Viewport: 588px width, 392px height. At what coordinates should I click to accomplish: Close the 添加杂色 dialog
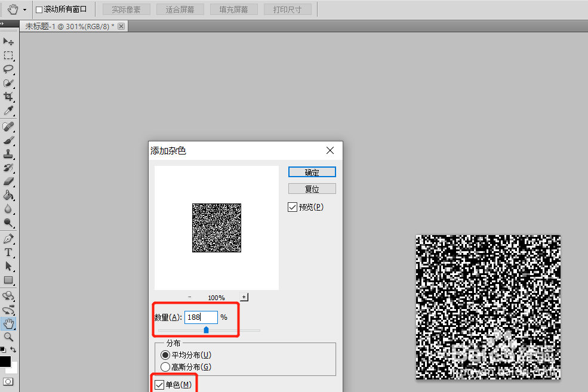(330, 150)
